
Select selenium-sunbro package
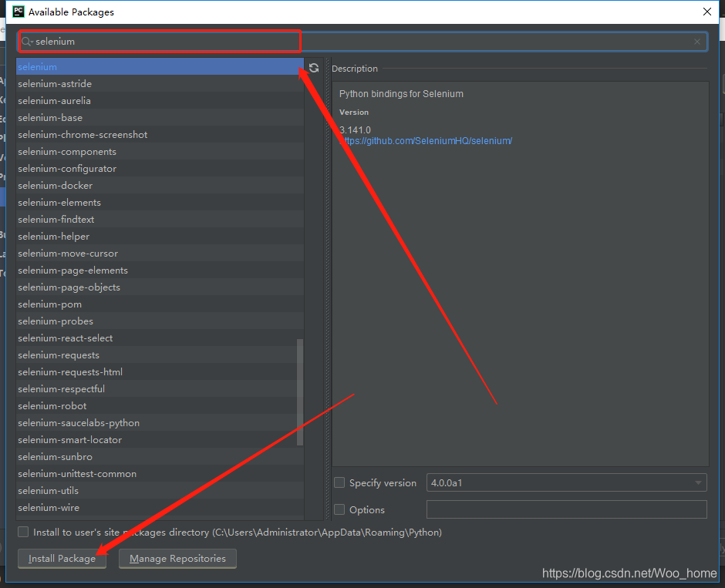pyautogui.click(x=160, y=456)
